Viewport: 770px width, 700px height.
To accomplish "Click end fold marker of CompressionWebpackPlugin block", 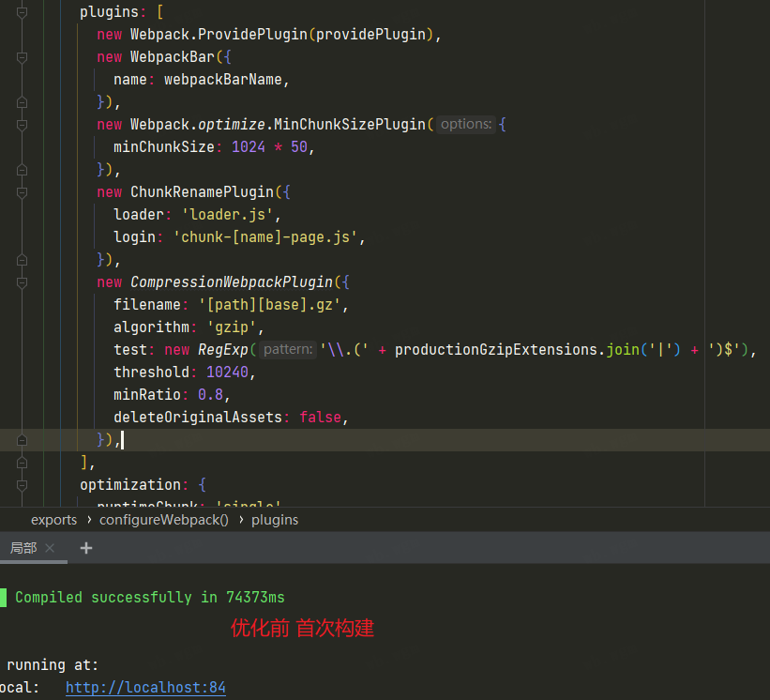I will (x=22, y=440).
